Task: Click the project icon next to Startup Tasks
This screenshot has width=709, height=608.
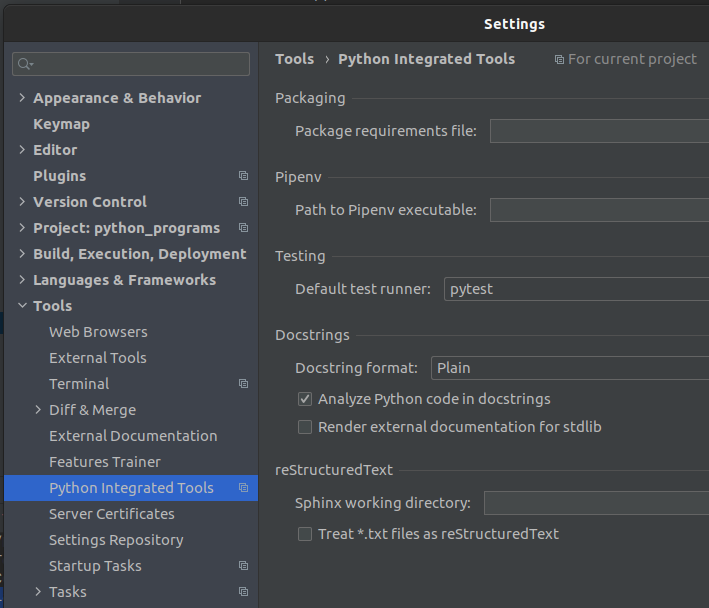Action: click(x=243, y=566)
